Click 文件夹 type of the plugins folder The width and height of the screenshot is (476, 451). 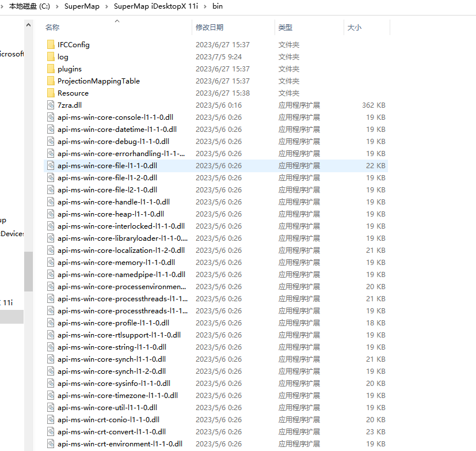click(289, 69)
